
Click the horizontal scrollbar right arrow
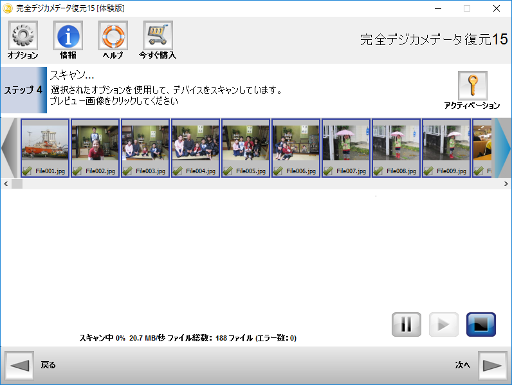[506, 184]
